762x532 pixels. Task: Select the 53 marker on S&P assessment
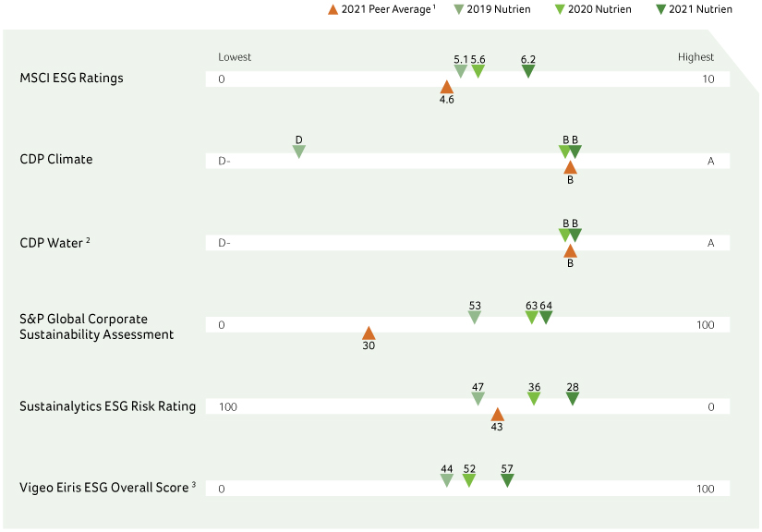[x=475, y=318]
